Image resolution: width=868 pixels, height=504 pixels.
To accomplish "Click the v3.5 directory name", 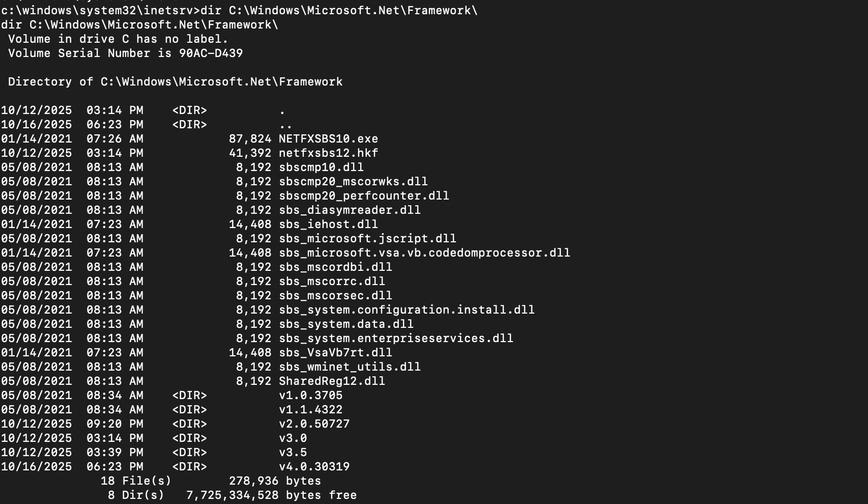I will (293, 453).
